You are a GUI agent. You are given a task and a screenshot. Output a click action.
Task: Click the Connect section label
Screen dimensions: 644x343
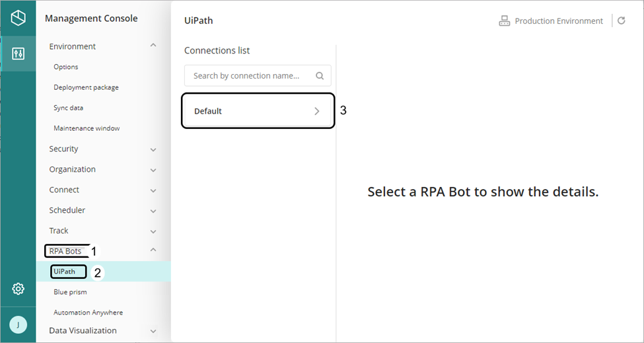tap(64, 190)
